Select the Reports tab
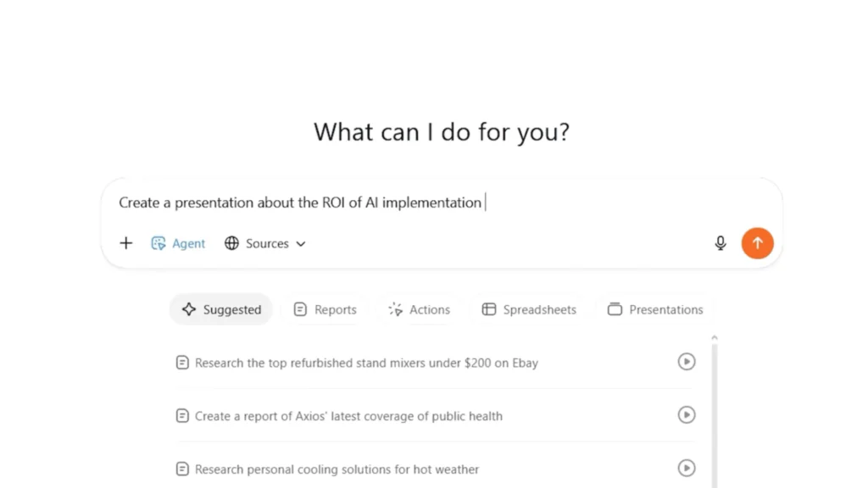Image resolution: width=868 pixels, height=488 pixels. point(325,309)
